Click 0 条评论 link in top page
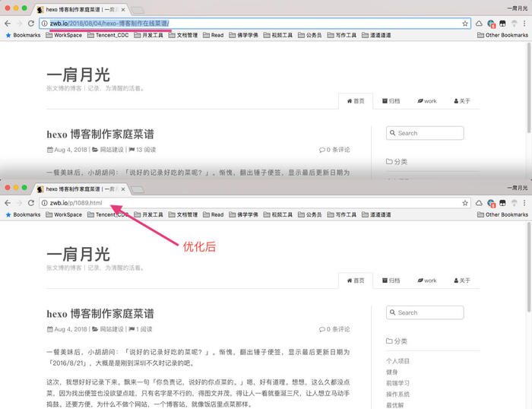The height and width of the screenshot is (409, 532). pyautogui.click(x=334, y=150)
